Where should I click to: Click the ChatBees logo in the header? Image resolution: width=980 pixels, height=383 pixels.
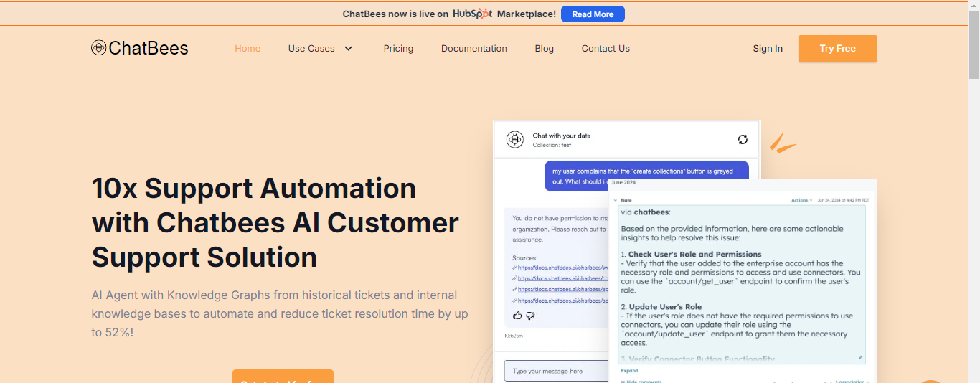(x=140, y=48)
